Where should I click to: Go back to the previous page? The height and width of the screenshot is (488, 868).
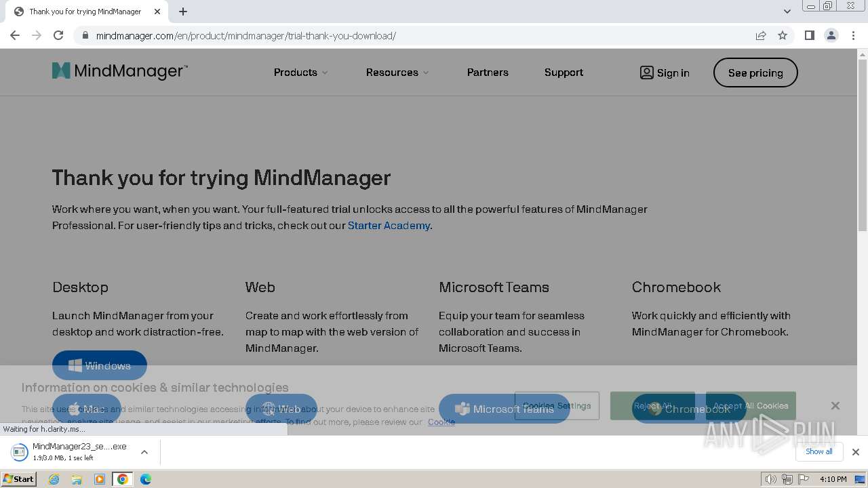[x=15, y=35]
